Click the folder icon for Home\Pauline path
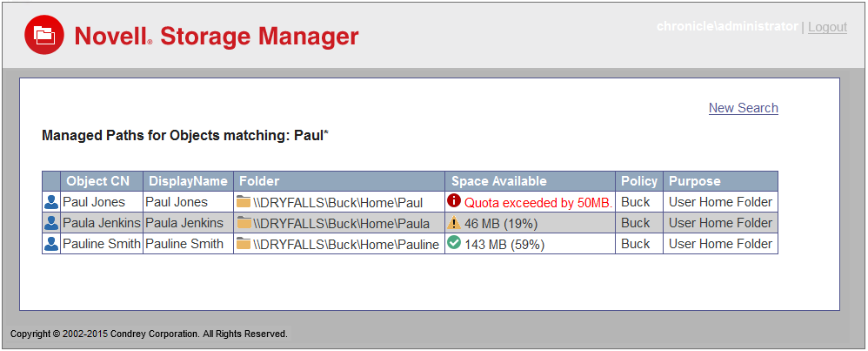Viewport: 868px width, 351px height. [x=244, y=244]
